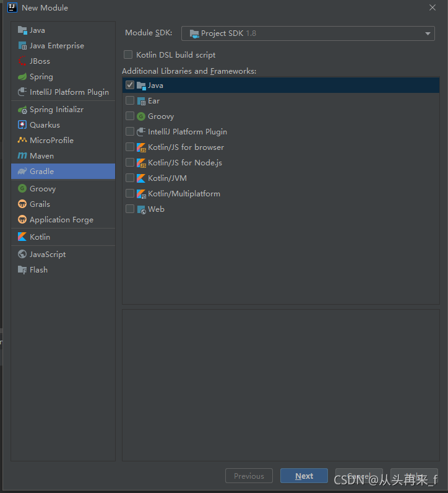
Task: Check the Kotlin/JVM checkbox
Action: pos(130,178)
